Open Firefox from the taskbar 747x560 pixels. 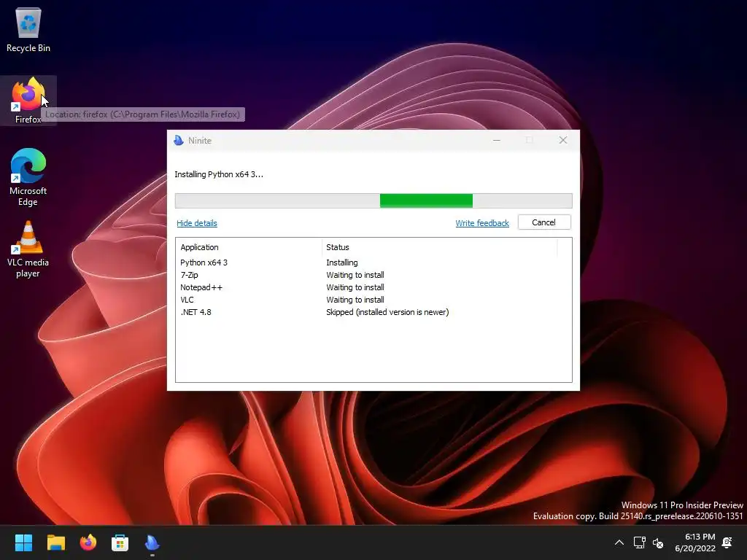tap(88, 542)
